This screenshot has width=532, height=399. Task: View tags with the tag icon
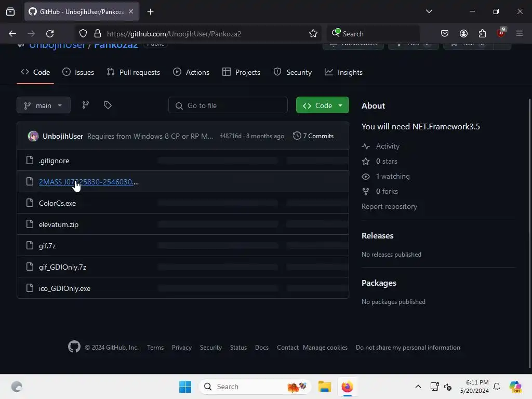point(108,105)
